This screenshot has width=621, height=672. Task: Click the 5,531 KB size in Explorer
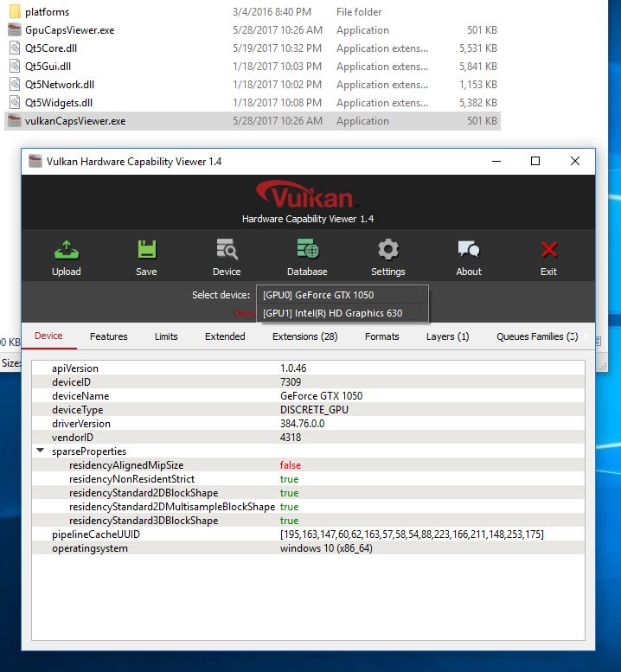[x=477, y=48]
